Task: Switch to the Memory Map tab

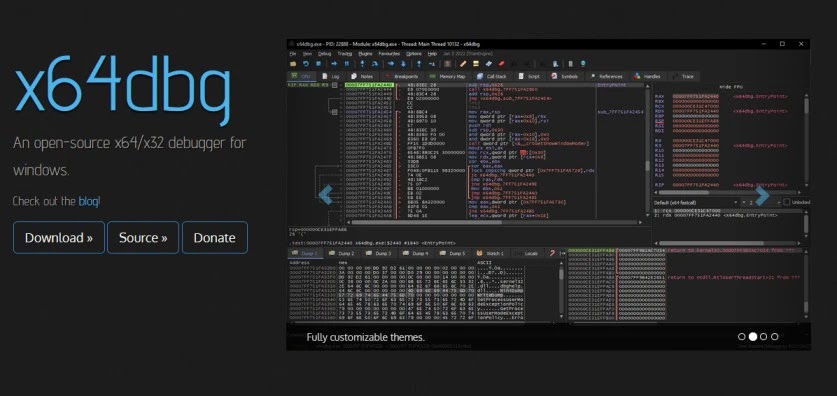Action: (x=448, y=77)
